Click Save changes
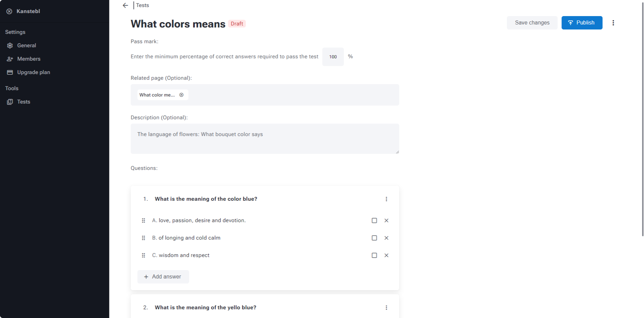644x318 pixels. click(x=532, y=23)
